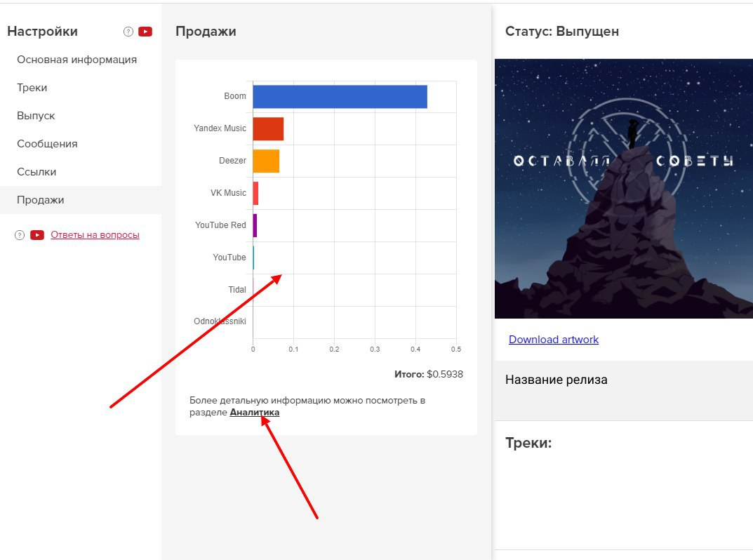
Task: Click the Итого: $0.5938 total text
Action: click(x=429, y=374)
